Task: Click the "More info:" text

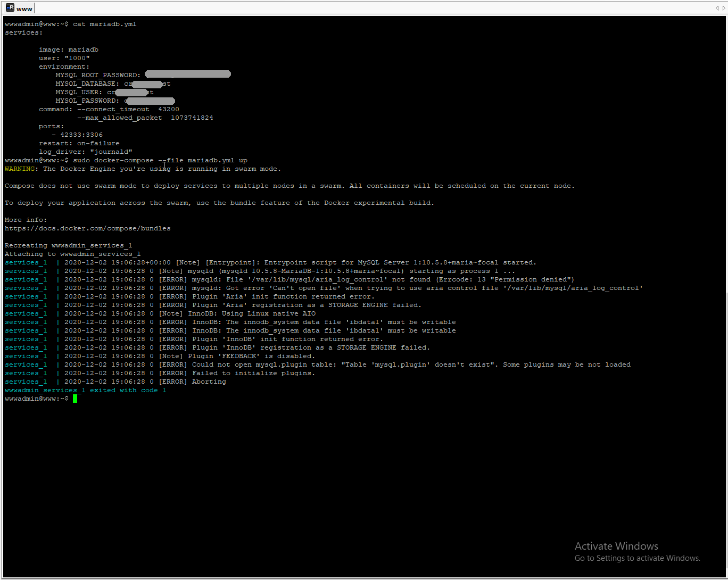Action: pos(26,220)
